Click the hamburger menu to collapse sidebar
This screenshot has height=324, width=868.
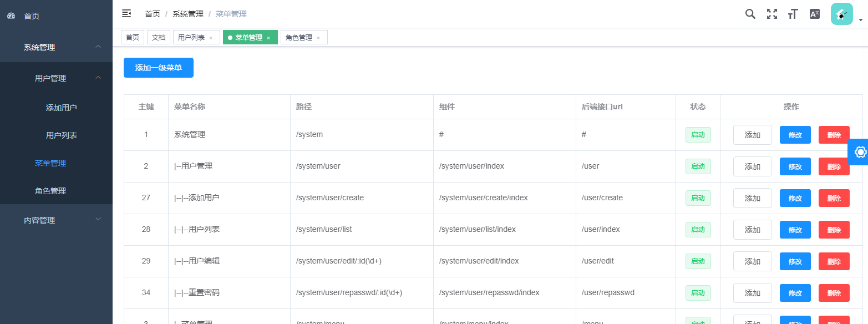click(x=126, y=13)
